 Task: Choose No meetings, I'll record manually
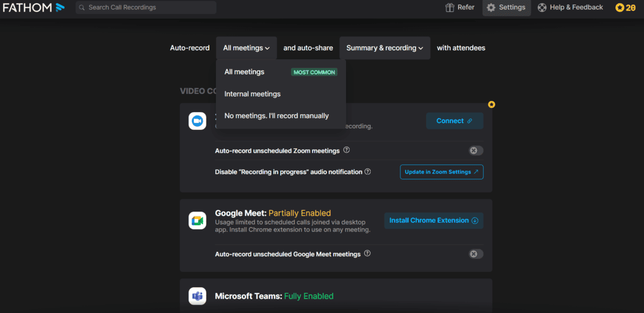pyautogui.click(x=277, y=116)
